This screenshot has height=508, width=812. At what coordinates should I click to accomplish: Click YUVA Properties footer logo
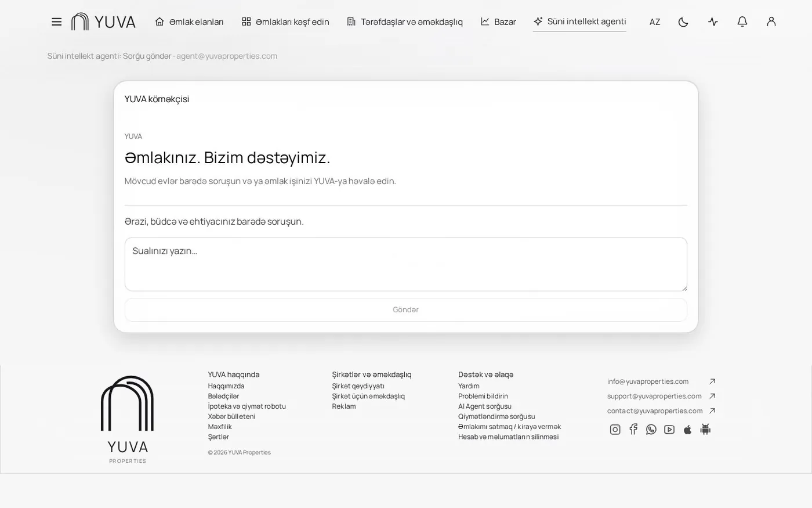click(128, 420)
